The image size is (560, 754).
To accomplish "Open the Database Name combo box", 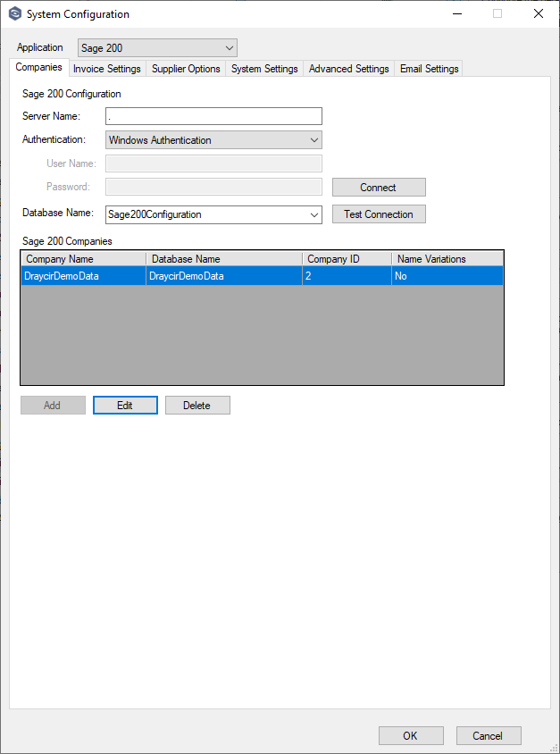I will point(213,214).
